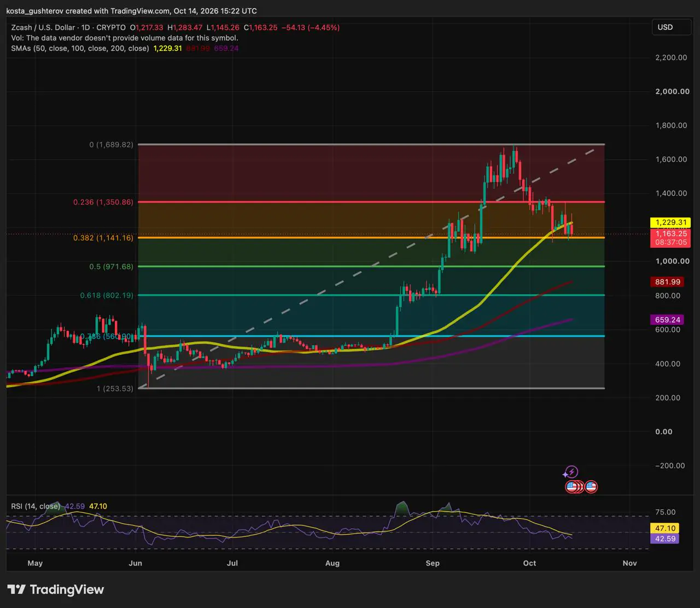Viewport: 700px width, 608px height.
Task: Click the H1,283.47 high value in header
Action: point(185,27)
